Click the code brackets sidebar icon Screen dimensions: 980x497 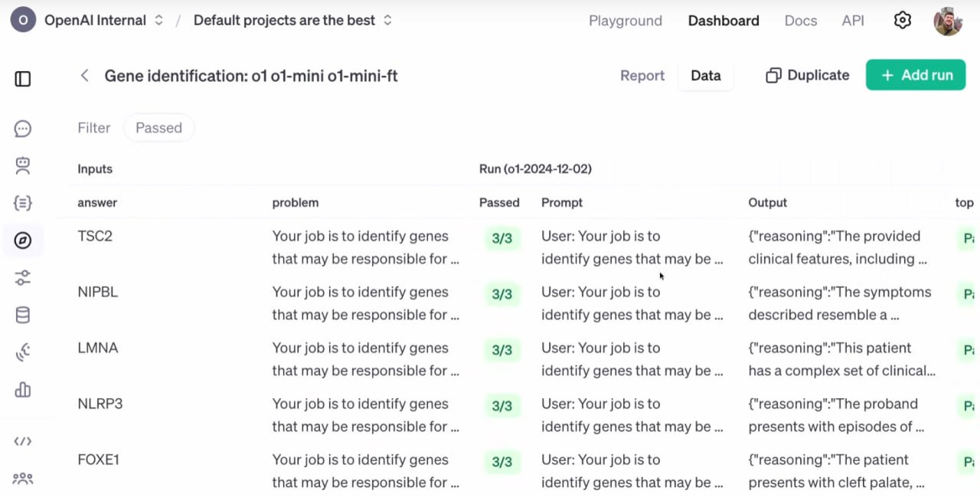23,441
